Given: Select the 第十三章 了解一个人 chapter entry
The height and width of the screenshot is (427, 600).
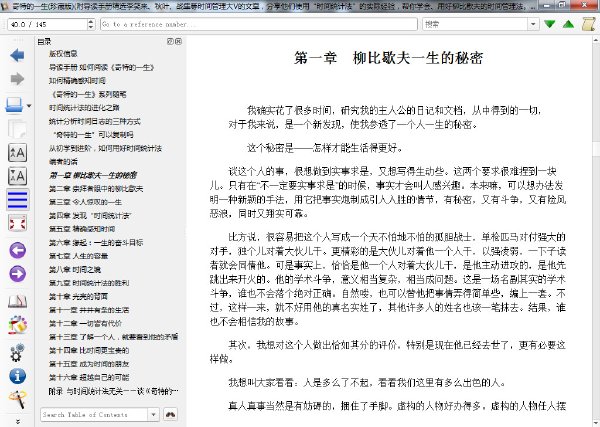Looking at the screenshot, I should point(113,337).
